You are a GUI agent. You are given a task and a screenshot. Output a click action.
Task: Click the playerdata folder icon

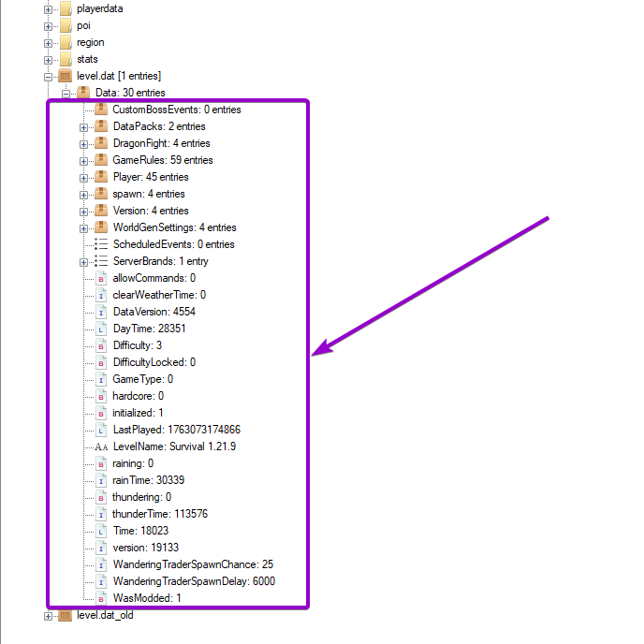coord(66,8)
